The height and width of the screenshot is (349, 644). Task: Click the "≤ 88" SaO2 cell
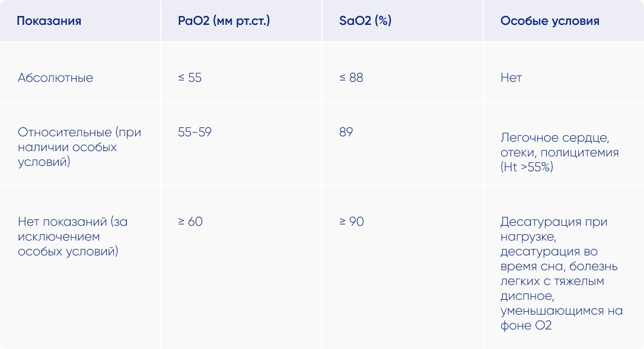point(351,78)
